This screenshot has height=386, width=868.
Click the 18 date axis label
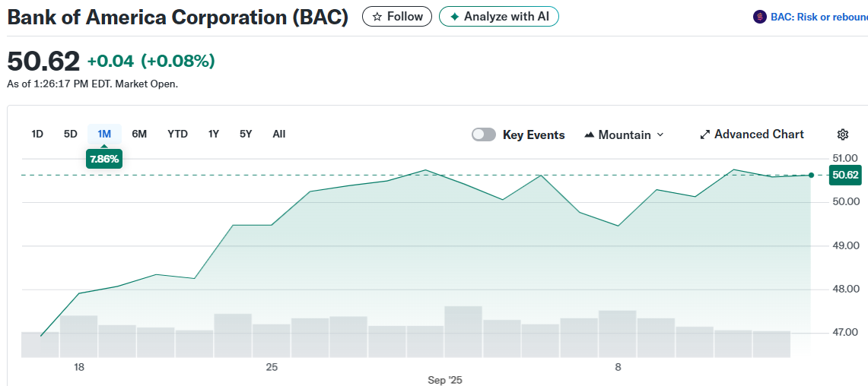pyautogui.click(x=78, y=368)
